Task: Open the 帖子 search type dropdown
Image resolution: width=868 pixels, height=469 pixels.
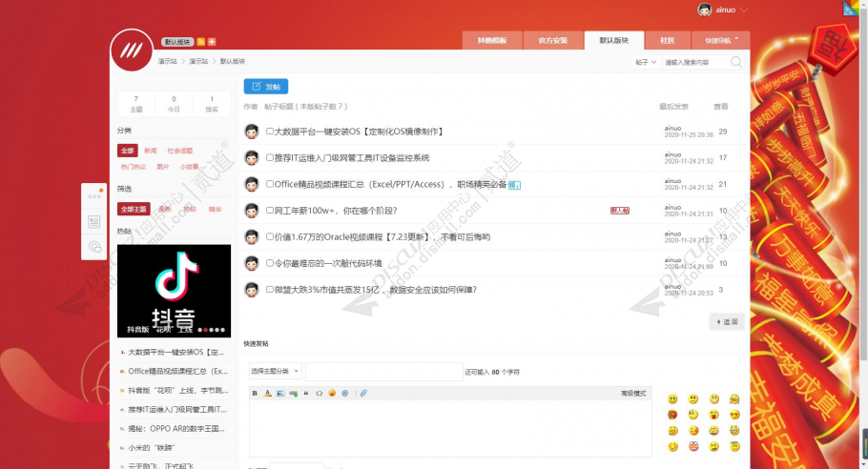Action: coord(646,63)
